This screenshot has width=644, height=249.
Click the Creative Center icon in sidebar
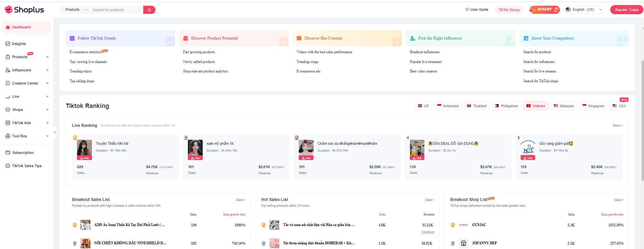click(8, 83)
